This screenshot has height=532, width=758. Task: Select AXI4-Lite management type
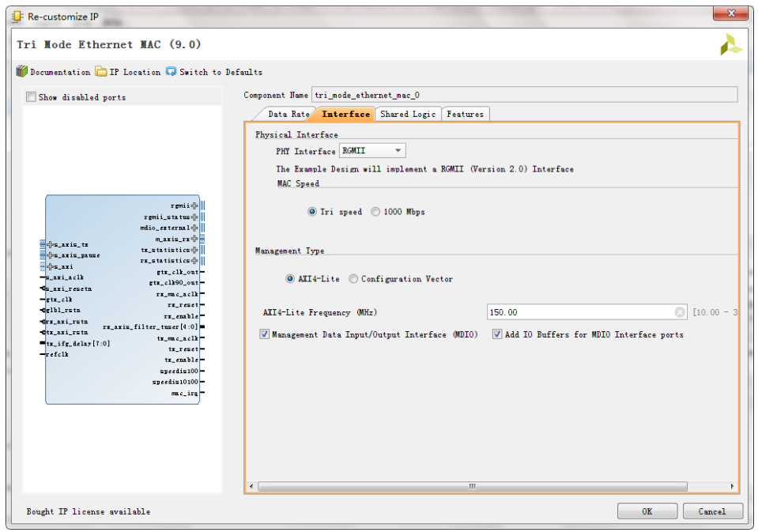pos(290,279)
